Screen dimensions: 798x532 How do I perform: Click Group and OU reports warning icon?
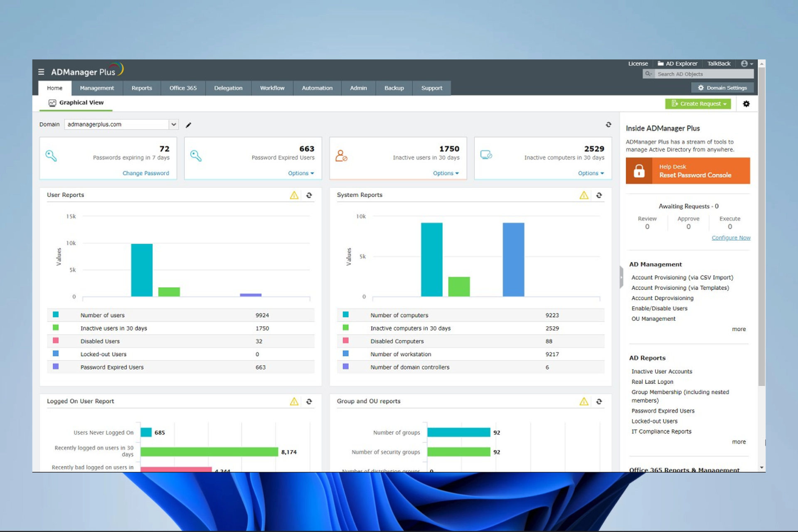pos(584,401)
